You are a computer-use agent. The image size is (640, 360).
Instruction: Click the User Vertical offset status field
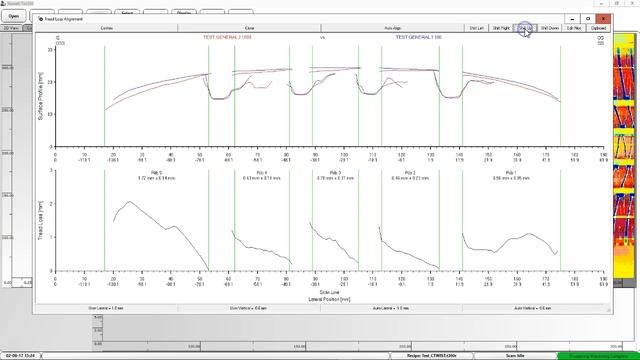pyautogui.click(x=249, y=308)
